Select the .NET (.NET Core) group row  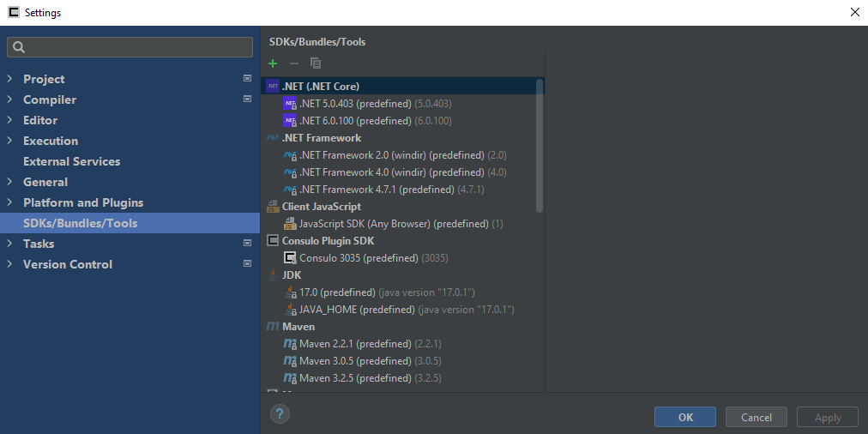pos(402,87)
